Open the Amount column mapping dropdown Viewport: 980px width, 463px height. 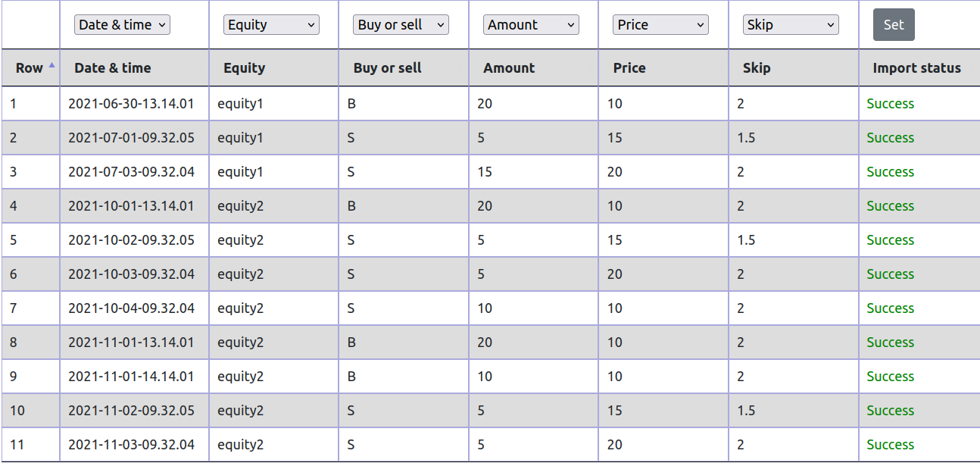click(x=531, y=25)
